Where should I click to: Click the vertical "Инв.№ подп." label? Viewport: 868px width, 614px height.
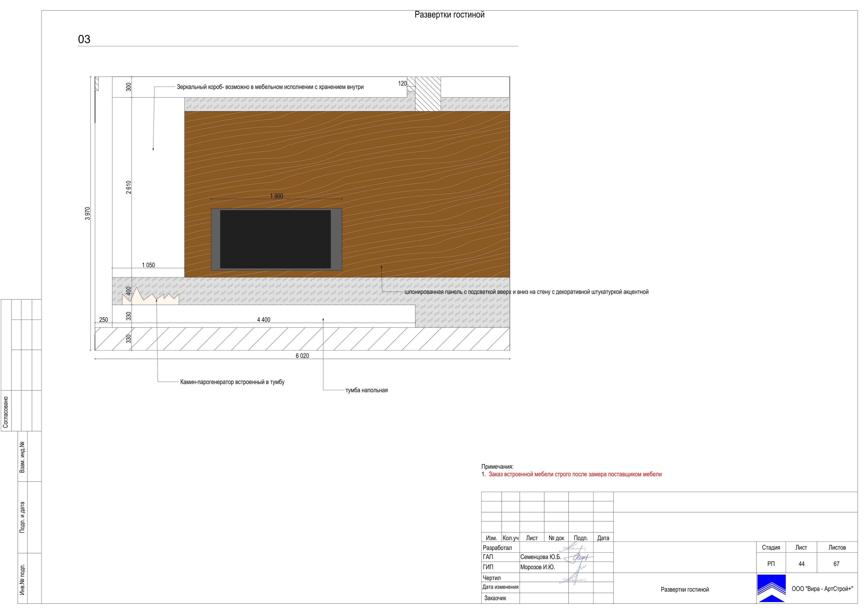pyautogui.click(x=22, y=579)
